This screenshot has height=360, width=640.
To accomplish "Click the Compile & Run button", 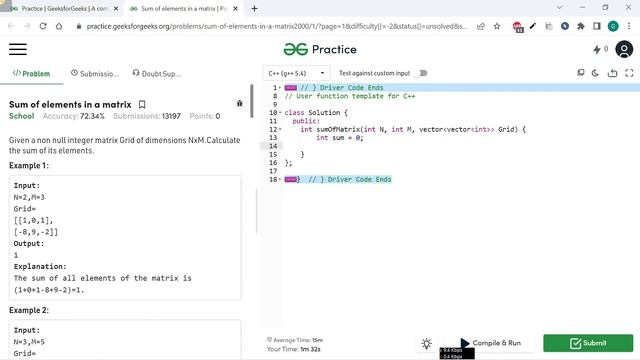I will point(490,343).
